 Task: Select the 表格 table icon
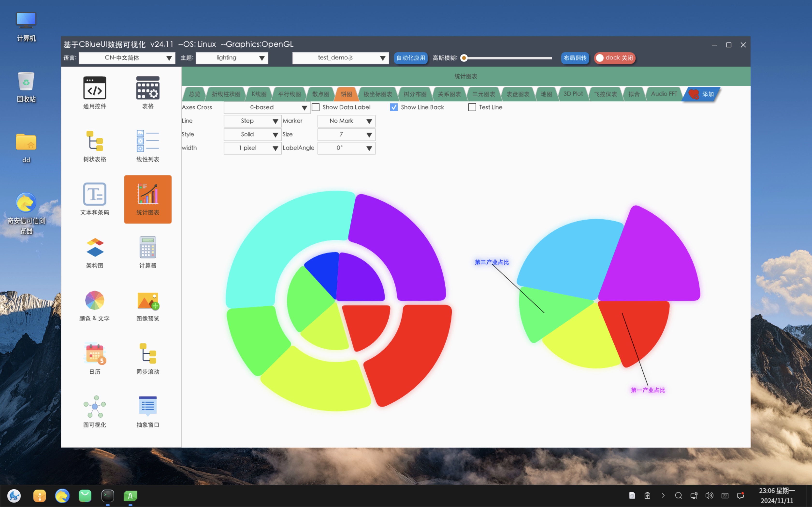[148, 88]
